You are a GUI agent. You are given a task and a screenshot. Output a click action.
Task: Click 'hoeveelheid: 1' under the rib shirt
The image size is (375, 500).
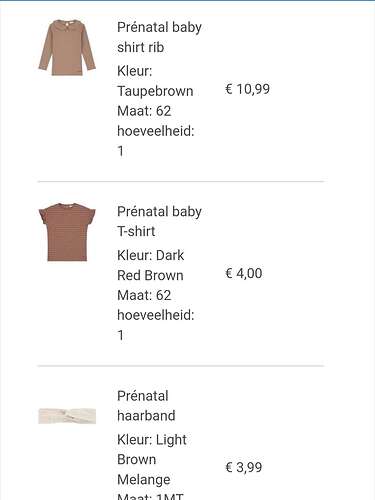156,141
